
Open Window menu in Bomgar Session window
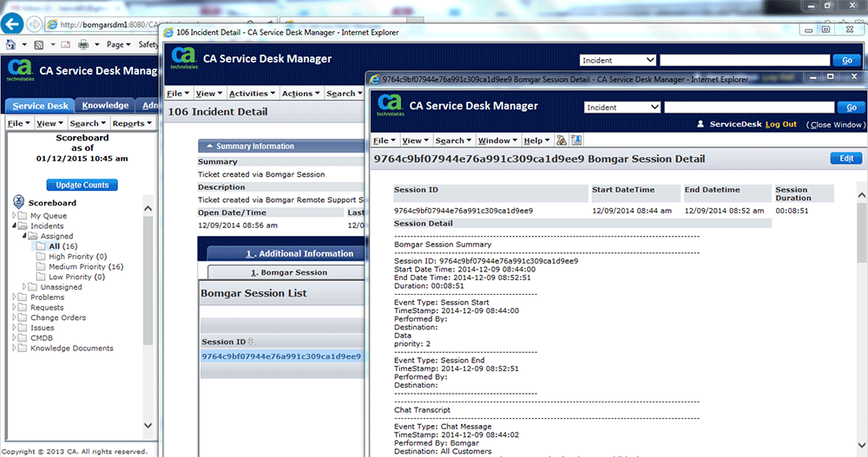497,140
